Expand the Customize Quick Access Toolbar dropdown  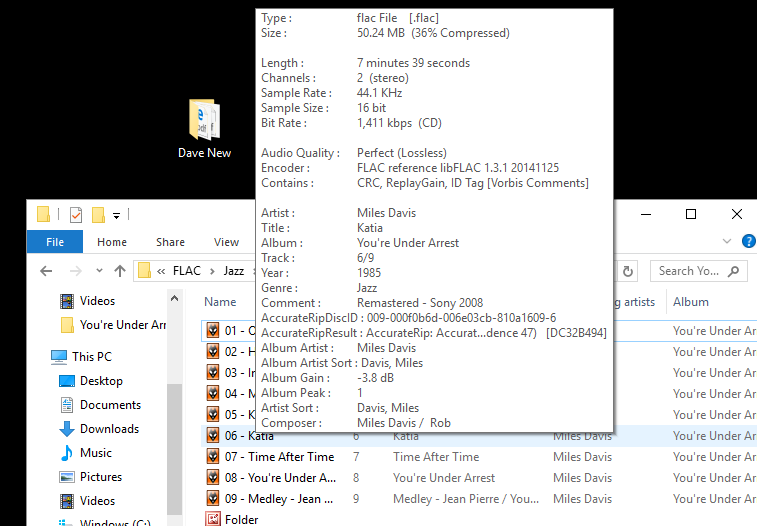click(x=117, y=215)
